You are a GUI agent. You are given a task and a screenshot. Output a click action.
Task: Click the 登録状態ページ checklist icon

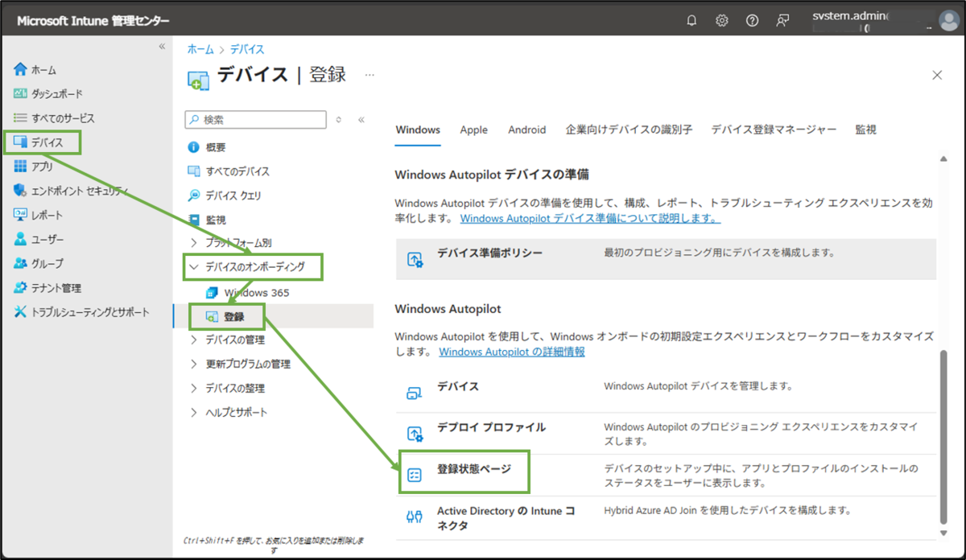pos(415,475)
